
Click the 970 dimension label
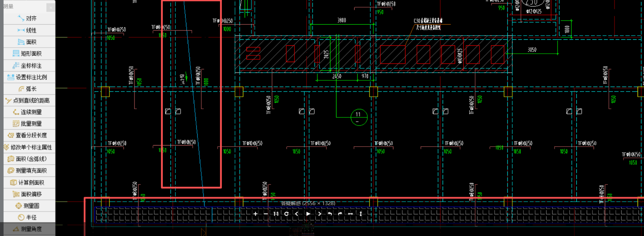(365, 76)
